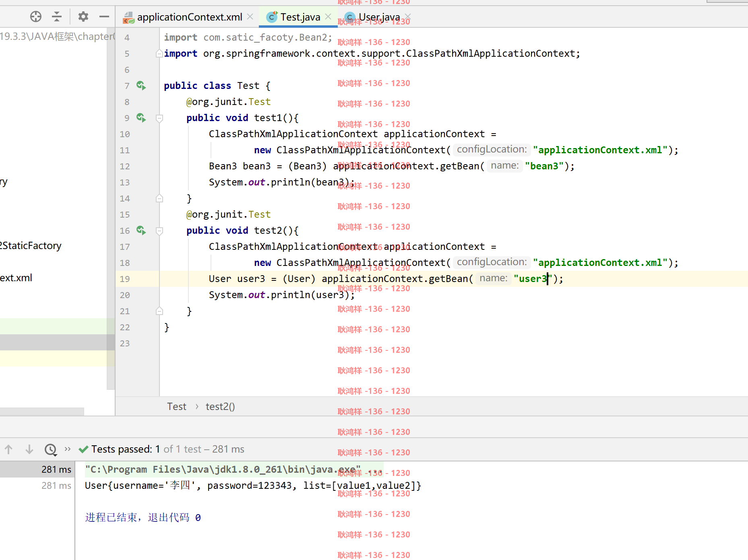Select the second 281 ms test result row

tap(37, 486)
